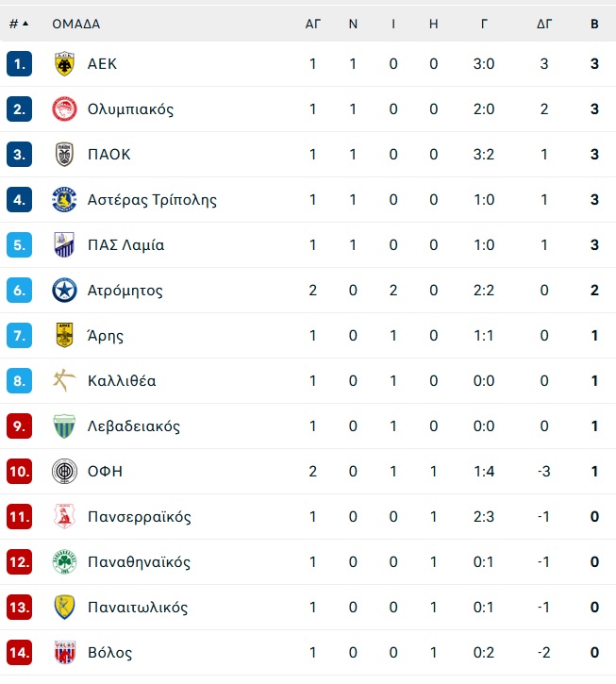This screenshot has height=684, width=616.
Task: Click the ΟΜΑΔΑ column header
Action: (x=75, y=24)
